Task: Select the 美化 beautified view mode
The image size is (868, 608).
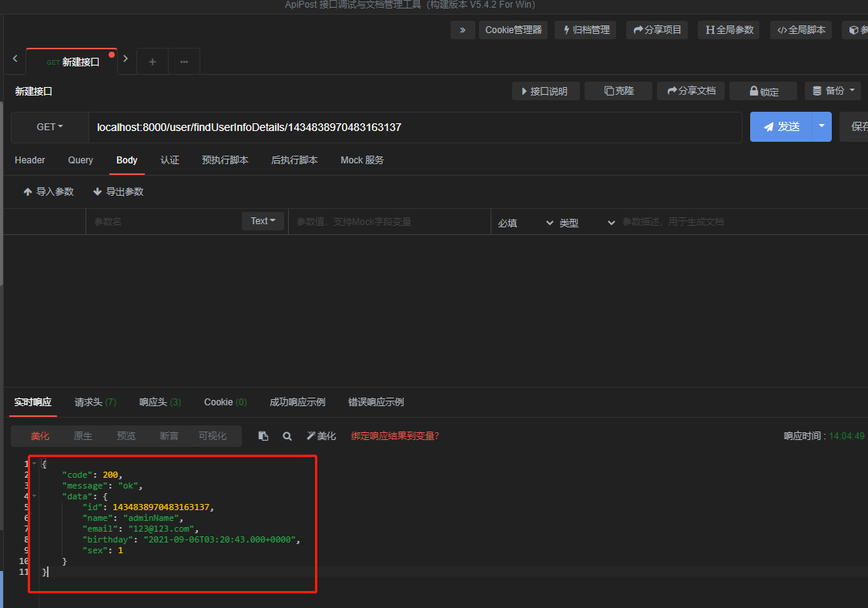Action: [x=40, y=436]
